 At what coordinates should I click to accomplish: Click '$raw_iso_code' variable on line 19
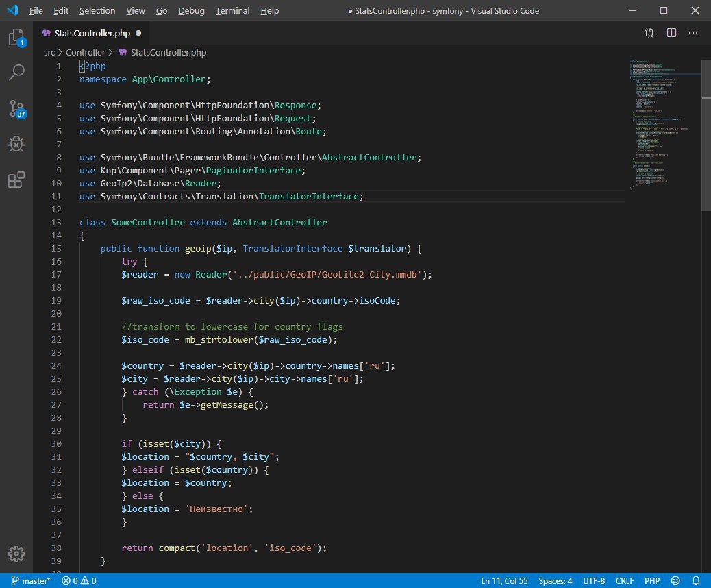155,301
